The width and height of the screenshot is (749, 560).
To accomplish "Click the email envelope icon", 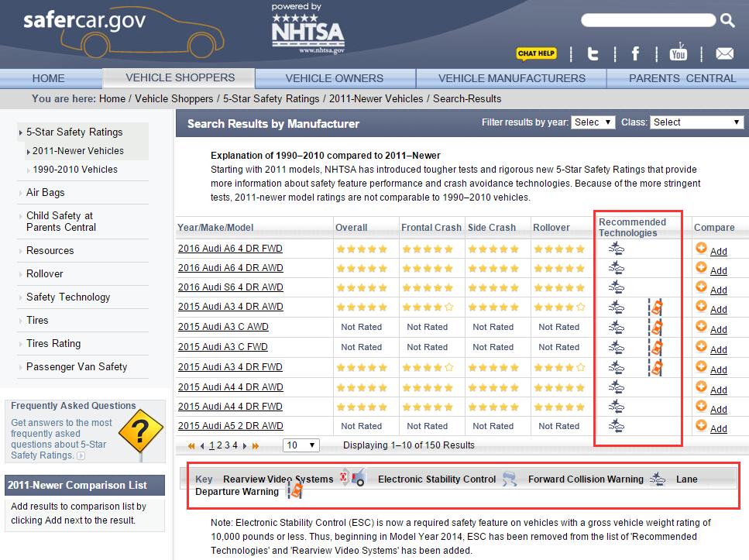I will tap(724, 53).
